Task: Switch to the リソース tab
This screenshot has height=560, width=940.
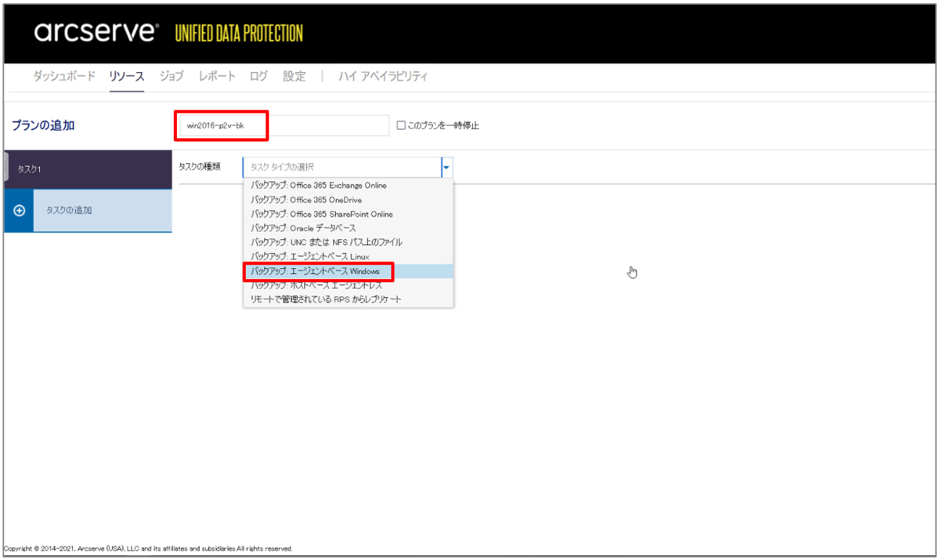Action: point(127,76)
